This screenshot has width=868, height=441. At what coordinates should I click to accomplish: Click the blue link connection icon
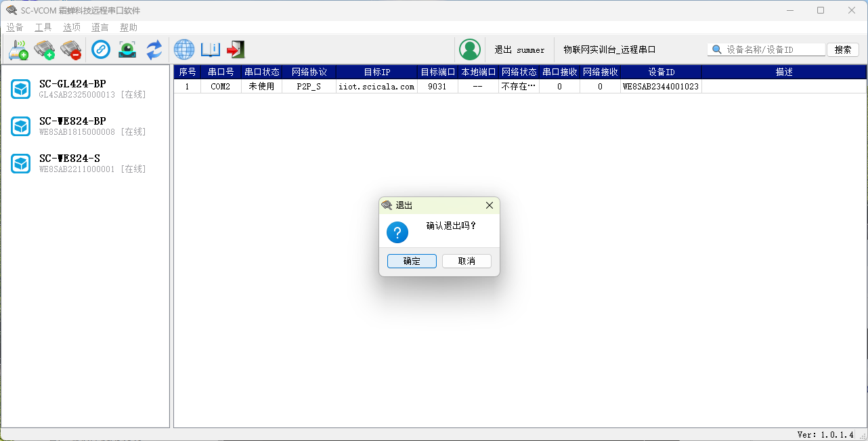click(x=101, y=49)
